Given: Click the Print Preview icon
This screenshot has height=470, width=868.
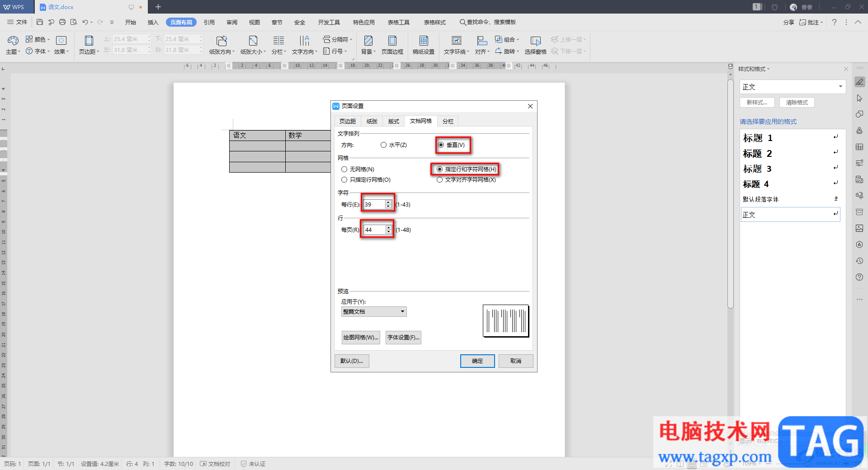Looking at the screenshot, I should [x=74, y=22].
